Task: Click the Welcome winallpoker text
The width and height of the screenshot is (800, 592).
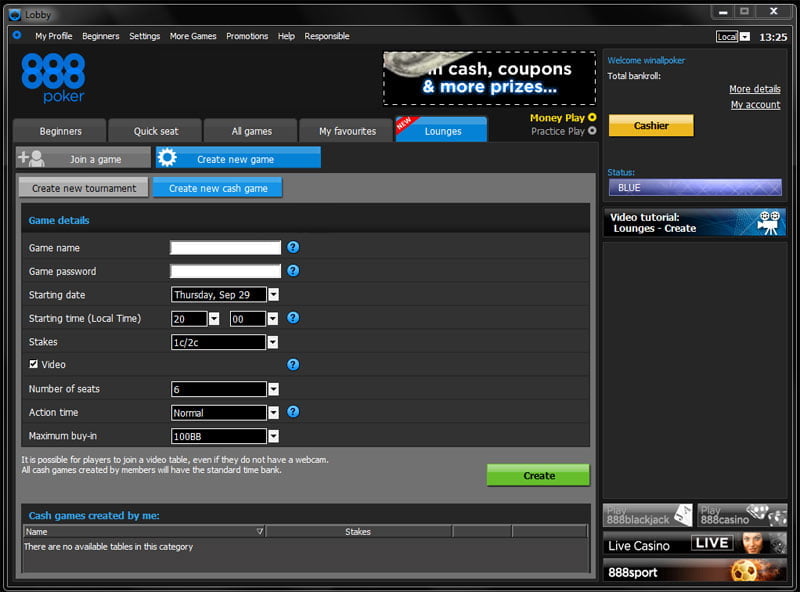Action: point(646,60)
